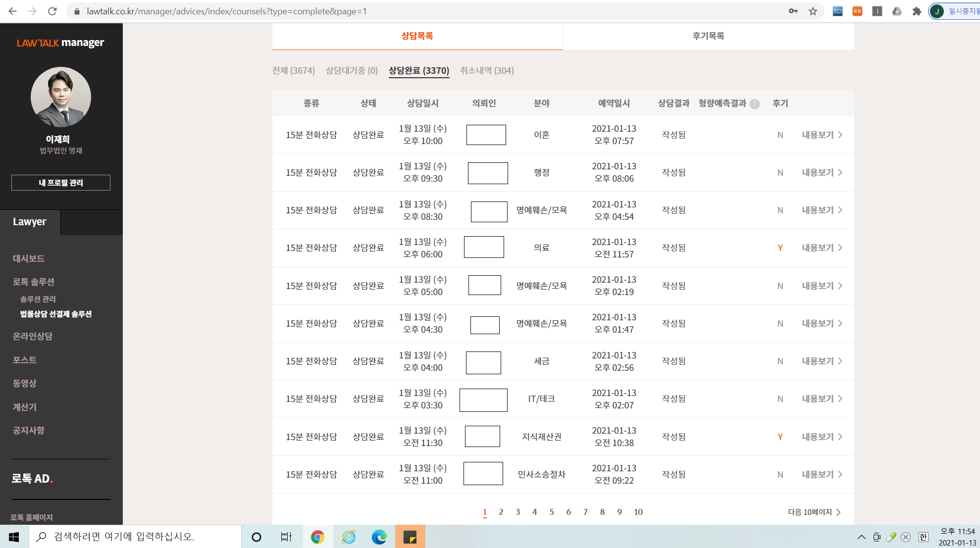Click the Windows taskbar search box
The width and height of the screenshot is (980, 548).
(x=135, y=537)
